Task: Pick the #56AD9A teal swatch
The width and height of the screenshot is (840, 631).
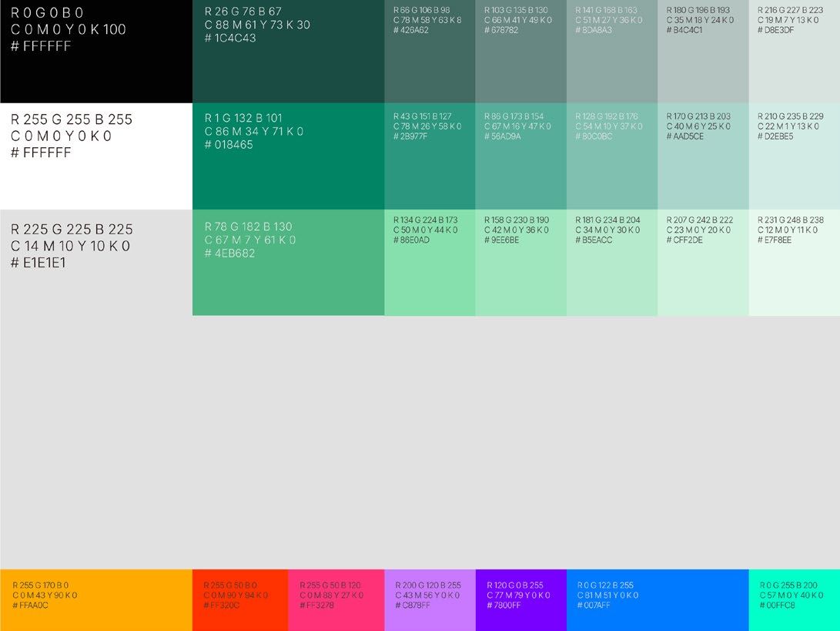Action: [520, 156]
